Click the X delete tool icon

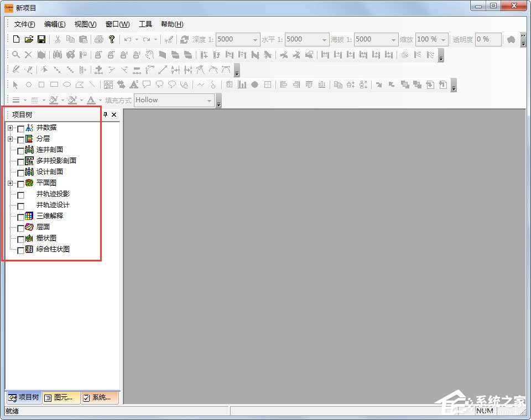pyautogui.click(x=28, y=55)
